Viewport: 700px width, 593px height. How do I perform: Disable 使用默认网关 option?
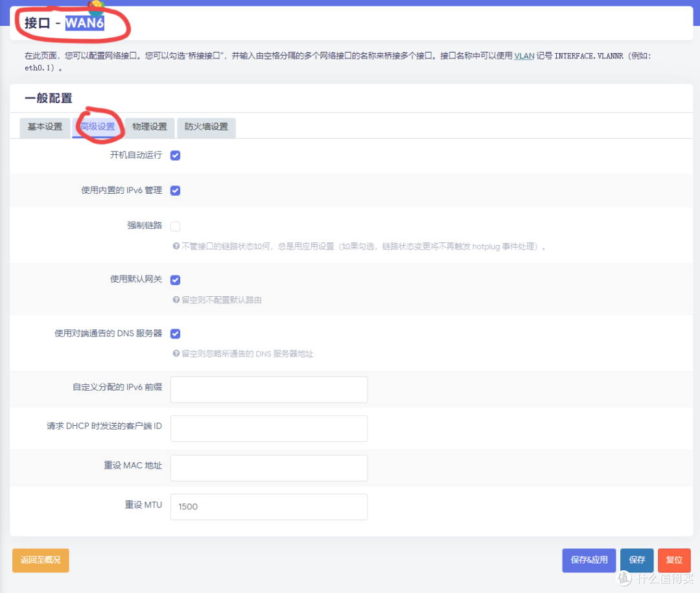[x=175, y=279]
